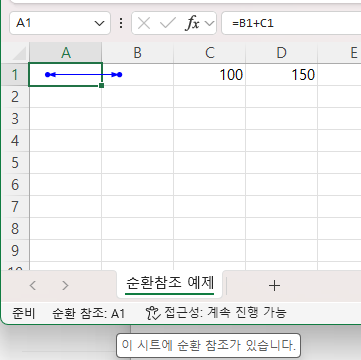The width and height of the screenshot is (361, 360).
Task: Select row 5 header
Action: [15, 163]
